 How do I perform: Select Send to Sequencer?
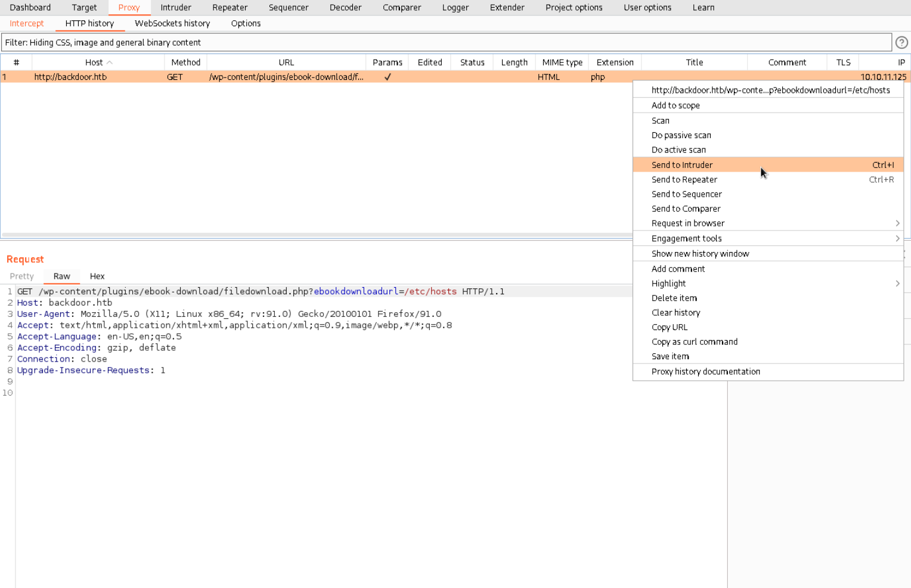pos(768,194)
